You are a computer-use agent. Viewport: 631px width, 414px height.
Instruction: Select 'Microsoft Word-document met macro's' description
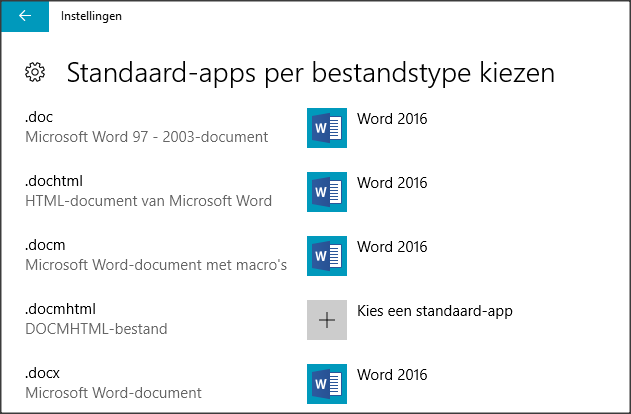(156, 265)
